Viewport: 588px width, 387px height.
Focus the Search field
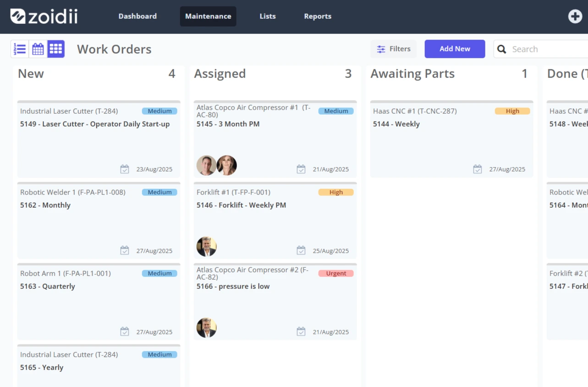click(541, 49)
